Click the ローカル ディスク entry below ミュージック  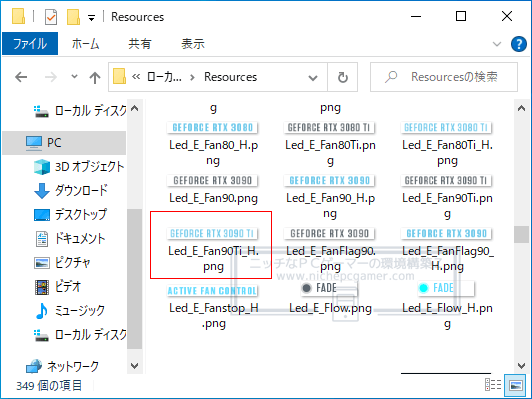80,335
